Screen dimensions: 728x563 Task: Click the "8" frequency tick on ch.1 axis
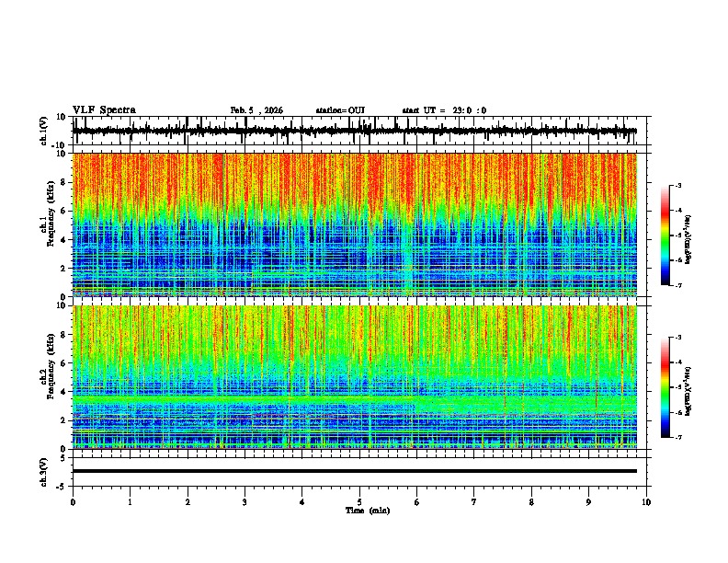pos(63,182)
